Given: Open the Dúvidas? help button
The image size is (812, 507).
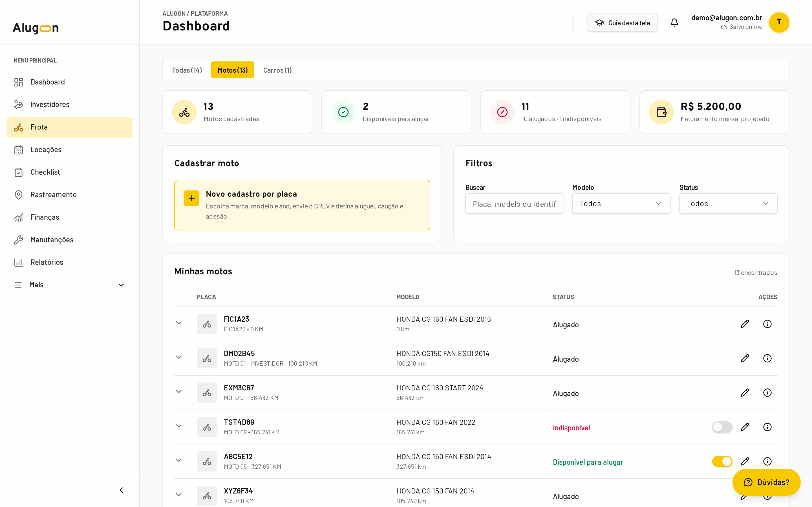Looking at the screenshot, I should click(766, 482).
